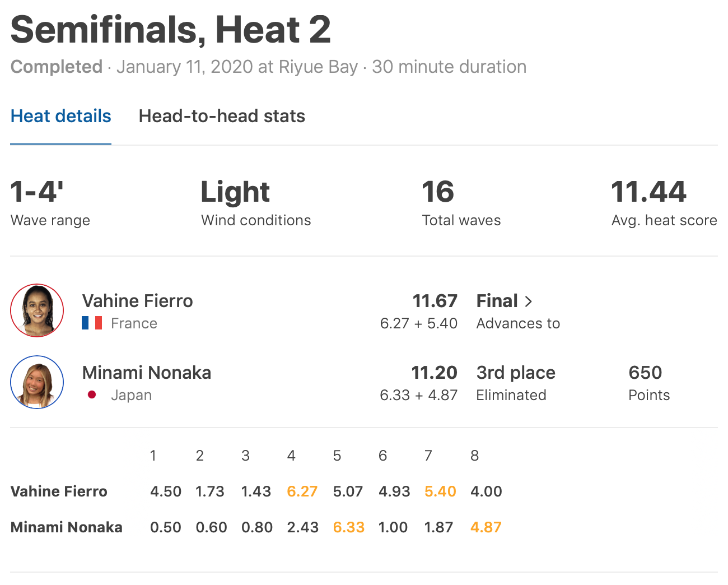Click the Semifinals, Heat 2 heading

coord(171,30)
